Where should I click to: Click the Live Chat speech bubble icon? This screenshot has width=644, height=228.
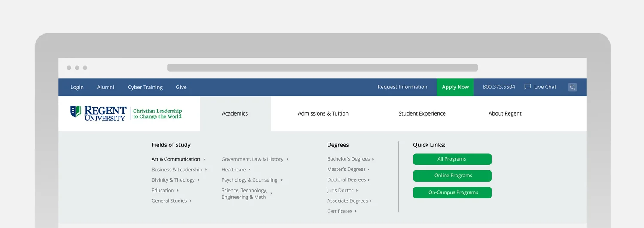(528, 87)
